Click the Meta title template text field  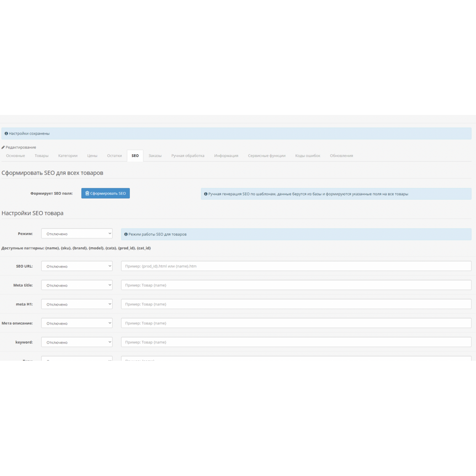tap(296, 285)
